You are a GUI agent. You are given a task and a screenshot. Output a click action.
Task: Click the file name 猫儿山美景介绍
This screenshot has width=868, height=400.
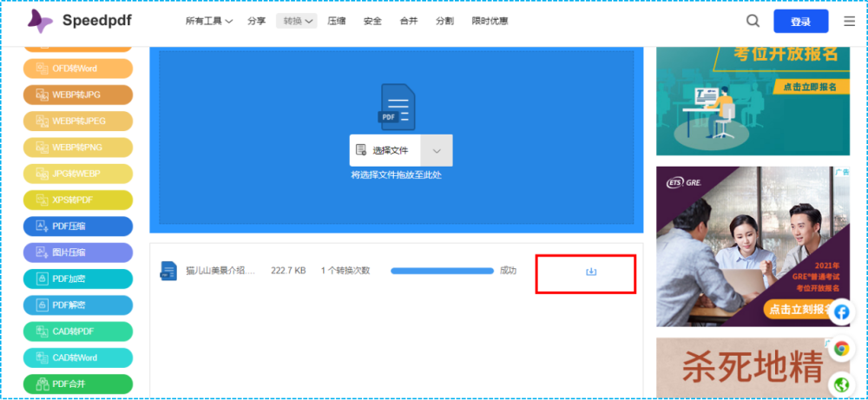pyautogui.click(x=220, y=271)
